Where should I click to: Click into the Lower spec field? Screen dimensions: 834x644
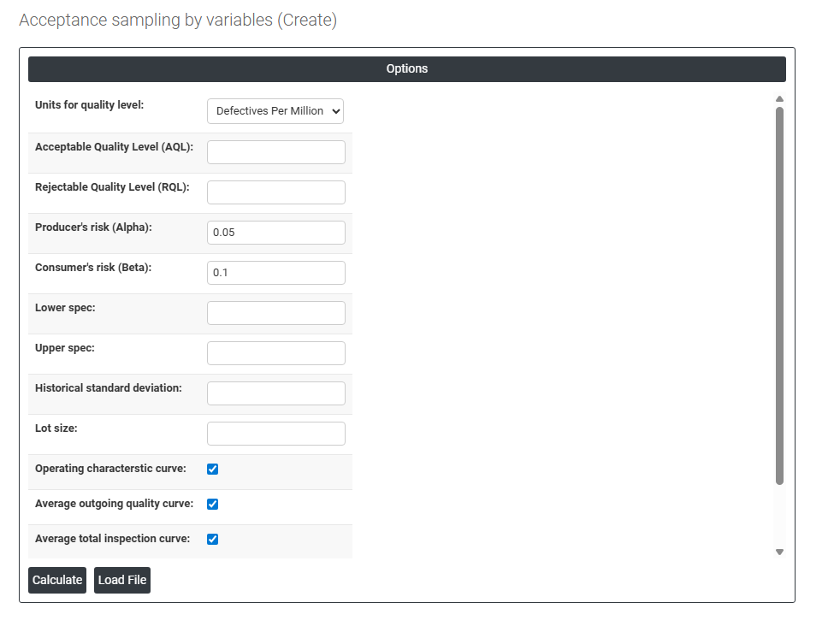pyautogui.click(x=275, y=313)
